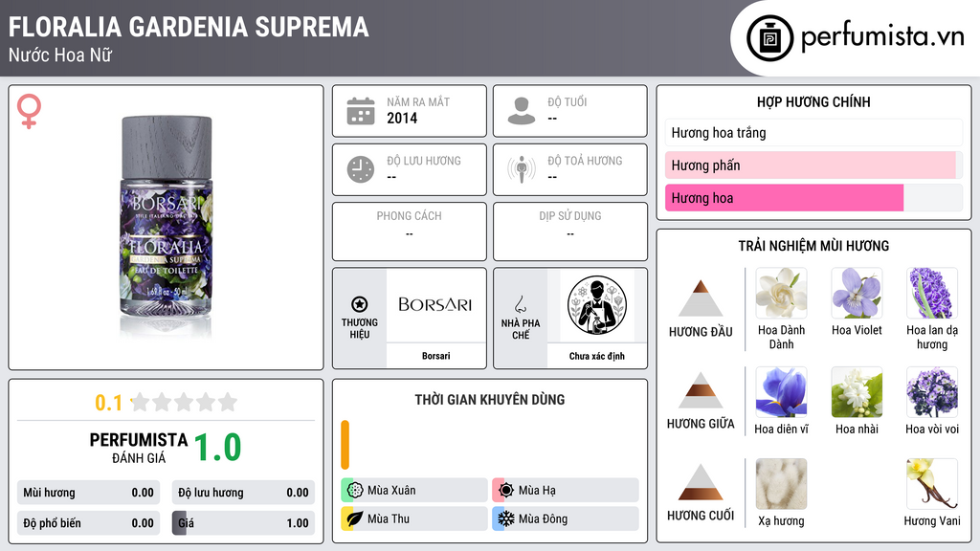The width and height of the screenshot is (980, 551).
Task: Click the green 1.0 Perfumista rating
Action: [x=217, y=448]
